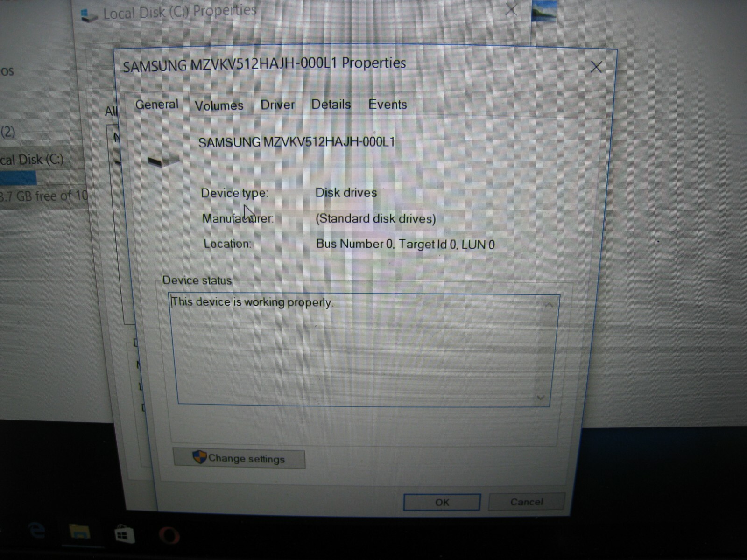Click the device status scroll down arrow

point(541,398)
